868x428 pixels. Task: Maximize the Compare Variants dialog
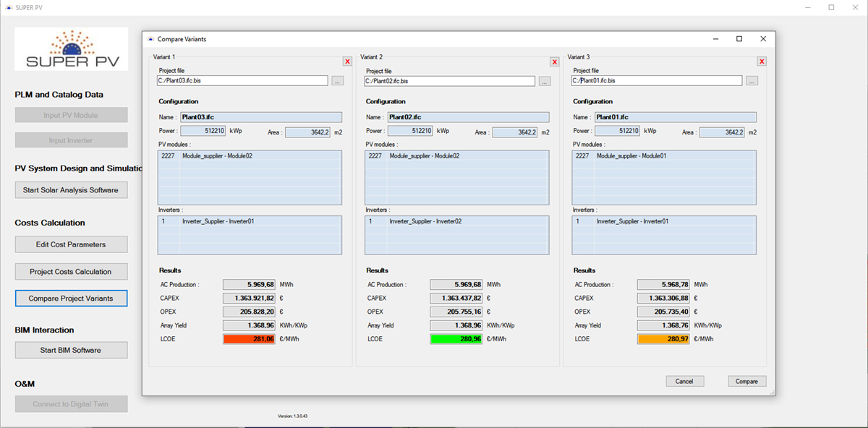[x=739, y=39]
